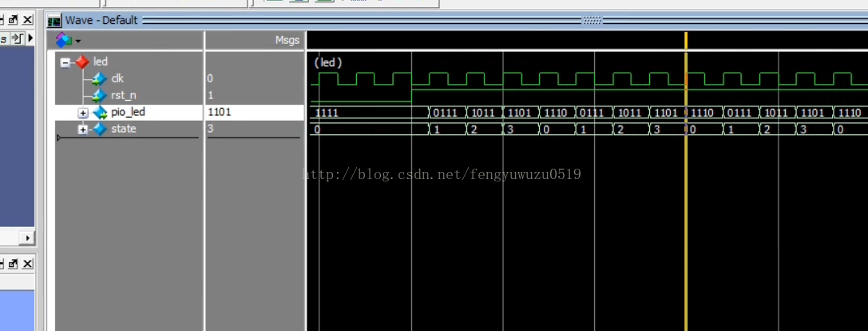Click the black right arrow in the left panel's tab row
This screenshot has width=868, height=331.
click(x=30, y=39)
